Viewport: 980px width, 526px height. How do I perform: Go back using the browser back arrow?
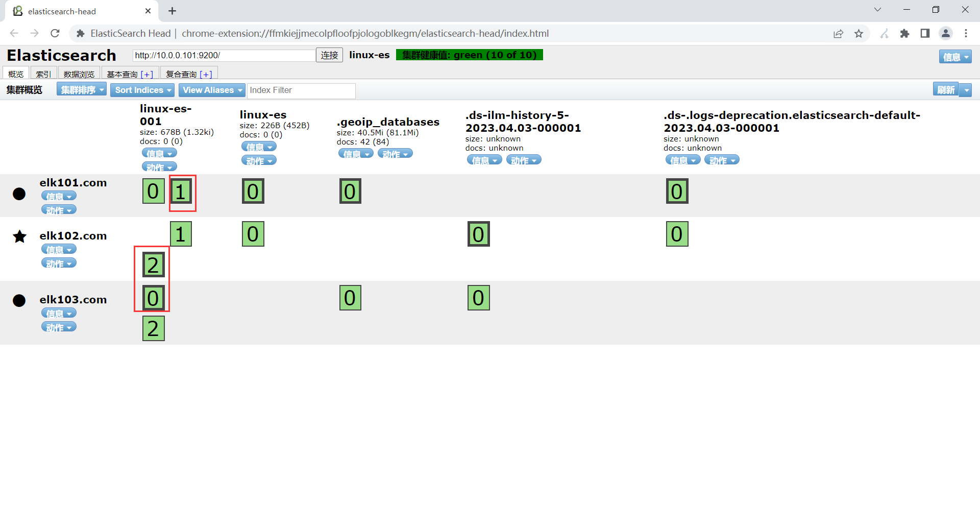click(x=14, y=33)
